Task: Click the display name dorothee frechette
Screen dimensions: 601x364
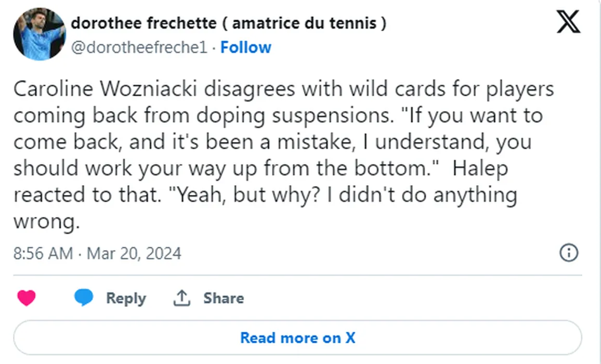Action: 143,23
